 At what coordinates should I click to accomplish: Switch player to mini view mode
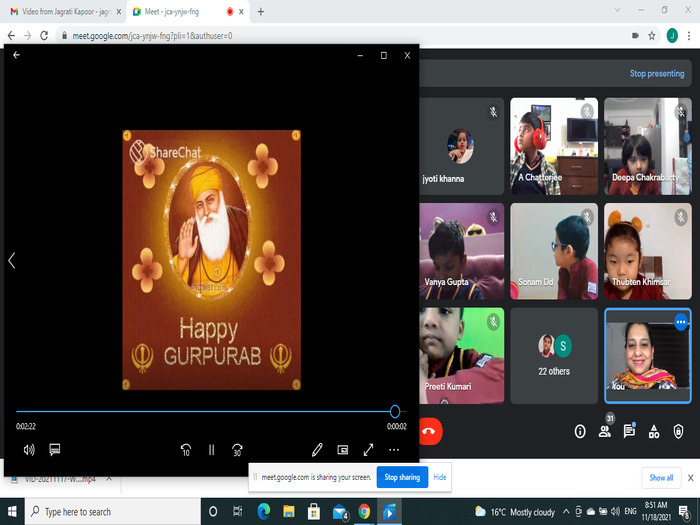[x=342, y=450]
